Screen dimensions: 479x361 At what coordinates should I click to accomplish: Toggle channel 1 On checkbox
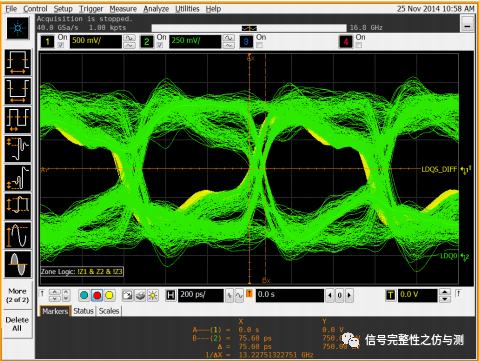pos(61,45)
